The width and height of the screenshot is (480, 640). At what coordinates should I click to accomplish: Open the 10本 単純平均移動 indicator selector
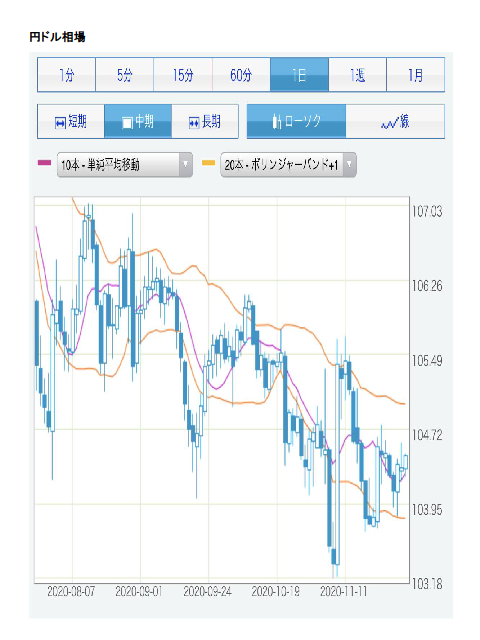tap(124, 164)
